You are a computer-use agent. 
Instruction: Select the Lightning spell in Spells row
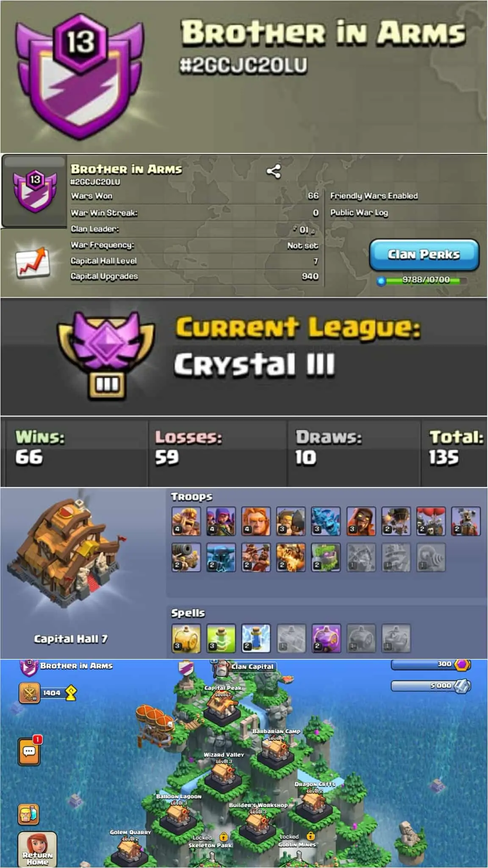coord(256,638)
